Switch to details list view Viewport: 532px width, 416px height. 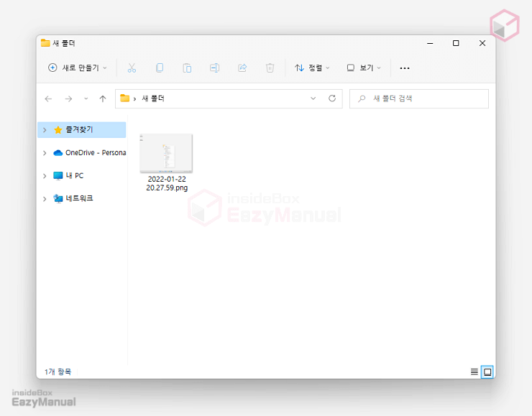[x=474, y=372]
